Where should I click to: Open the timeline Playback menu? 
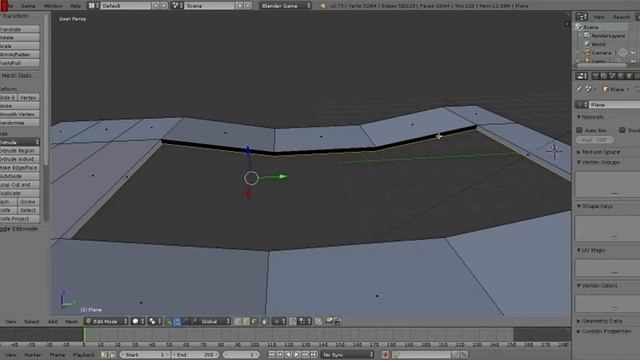tap(83, 355)
